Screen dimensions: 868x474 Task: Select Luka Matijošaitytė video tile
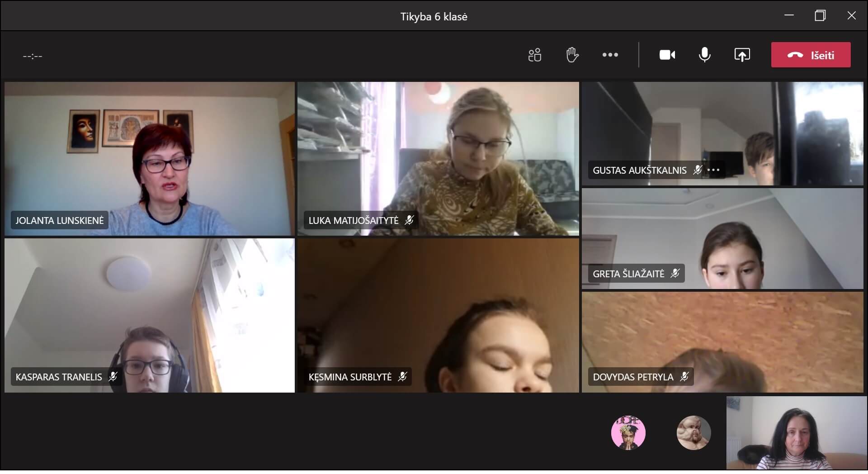[438, 159]
